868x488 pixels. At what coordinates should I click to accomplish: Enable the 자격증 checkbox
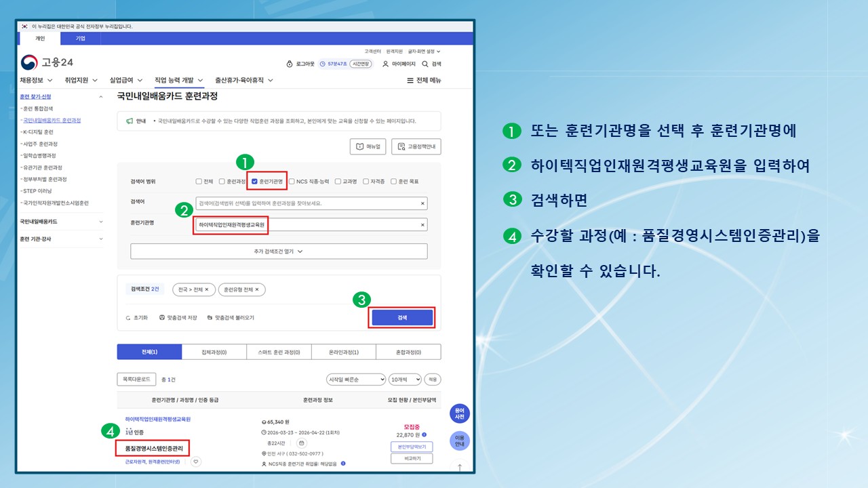[x=366, y=182]
